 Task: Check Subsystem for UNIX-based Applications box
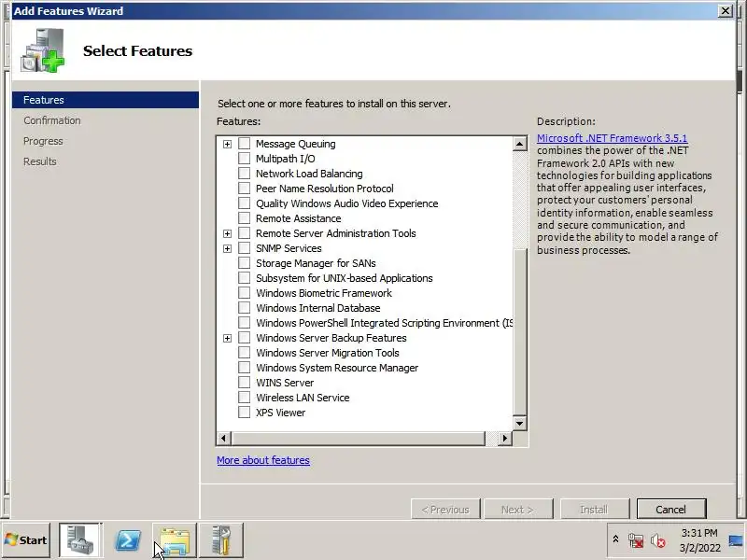pos(244,277)
